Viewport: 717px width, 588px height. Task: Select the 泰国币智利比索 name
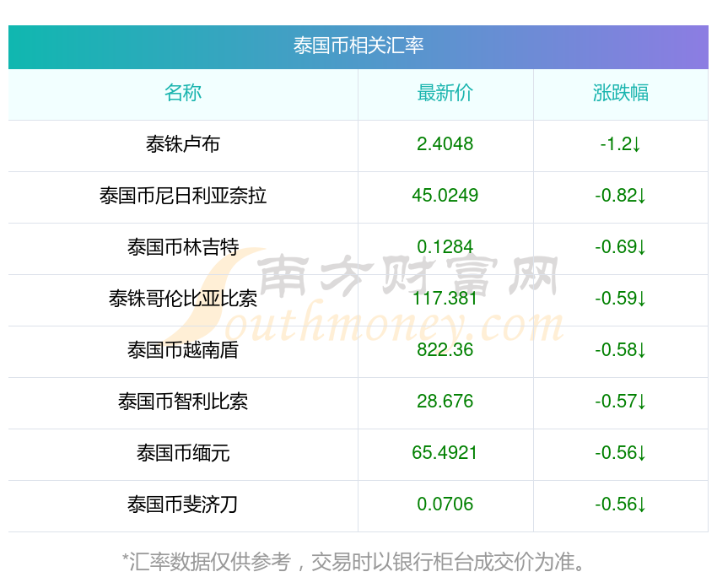click(183, 402)
